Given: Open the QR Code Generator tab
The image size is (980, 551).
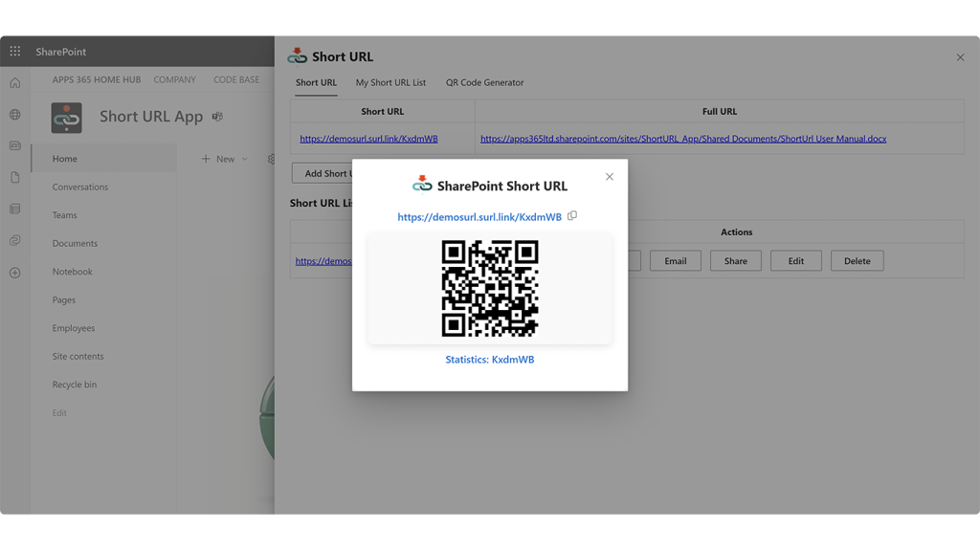Looking at the screenshot, I should (484, 82).
